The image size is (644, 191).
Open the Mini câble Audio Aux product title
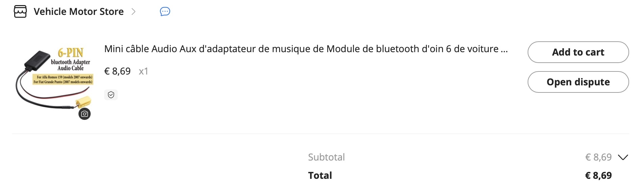point(301,49)
